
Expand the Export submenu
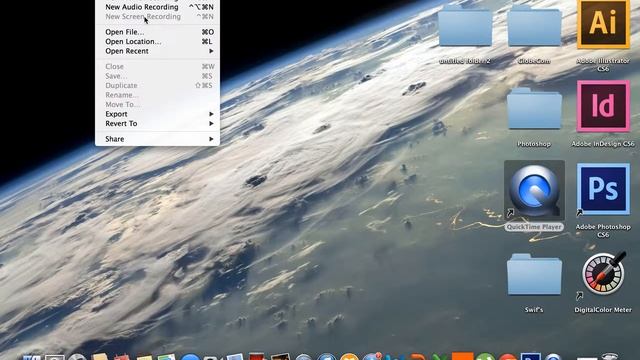point(158,114)
